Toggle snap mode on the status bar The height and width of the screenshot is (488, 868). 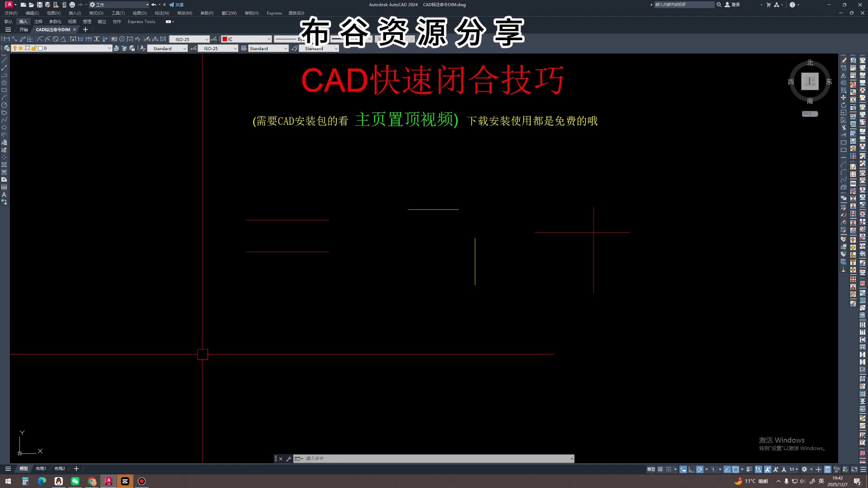(668, 469)
